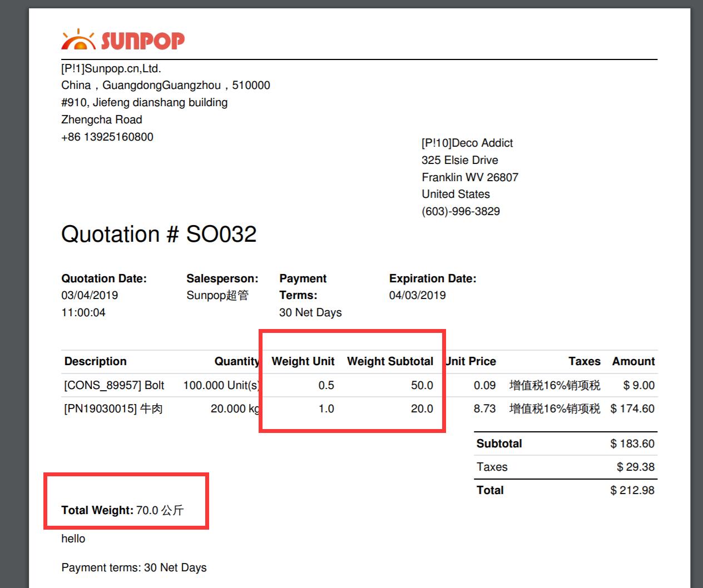Click the Total Weight: 70.0 公斤 line

click(x=122, y=510)
